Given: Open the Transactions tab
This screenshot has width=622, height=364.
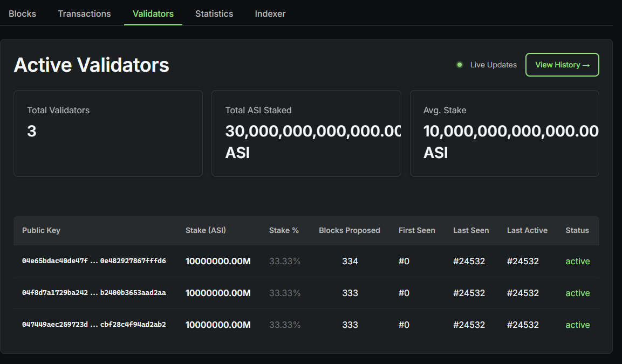Looking at the screenshot, I should (x=84, y=13).
